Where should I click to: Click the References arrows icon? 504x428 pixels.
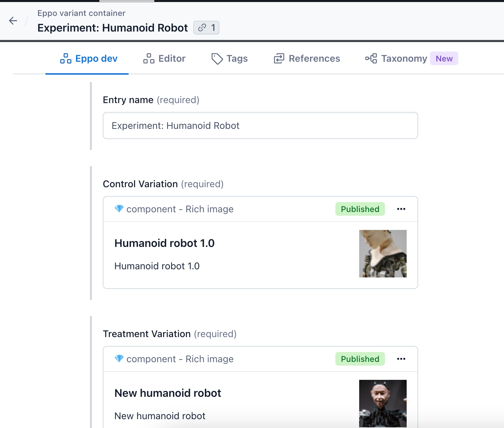pos(278,58)
